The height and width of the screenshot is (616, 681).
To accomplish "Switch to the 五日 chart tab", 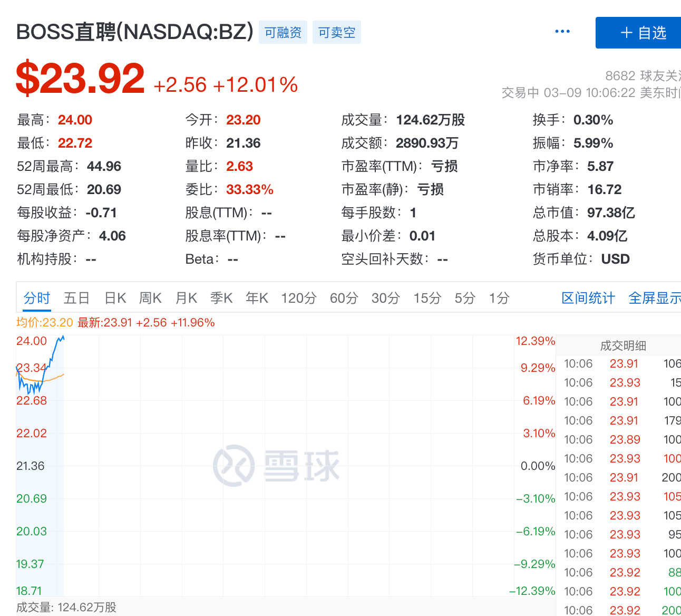I will 76,297.
